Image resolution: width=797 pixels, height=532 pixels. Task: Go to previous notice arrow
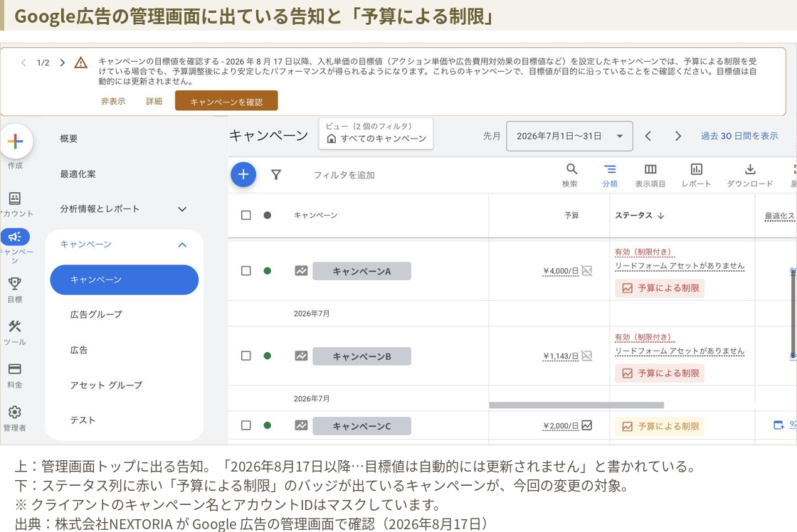tap(23, 63)
